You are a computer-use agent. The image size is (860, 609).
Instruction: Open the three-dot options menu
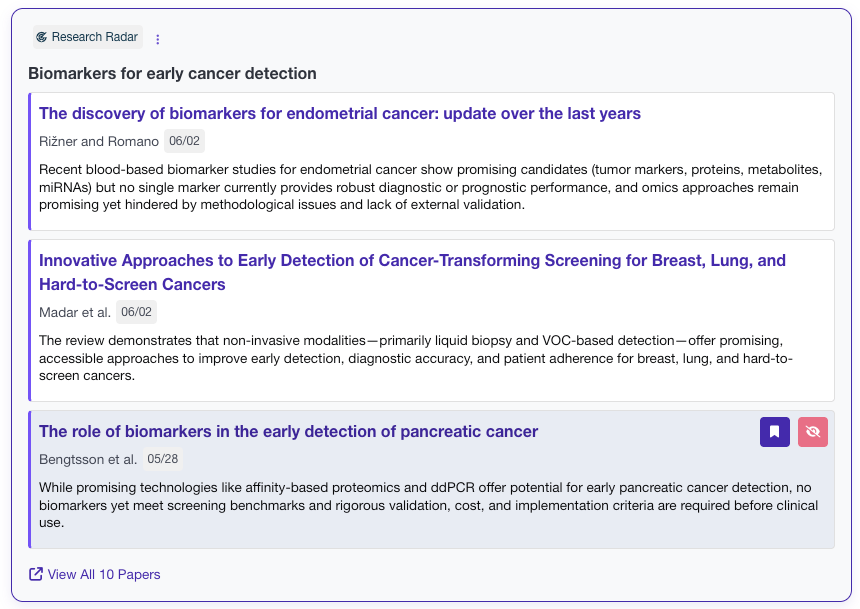pos(157,39)
